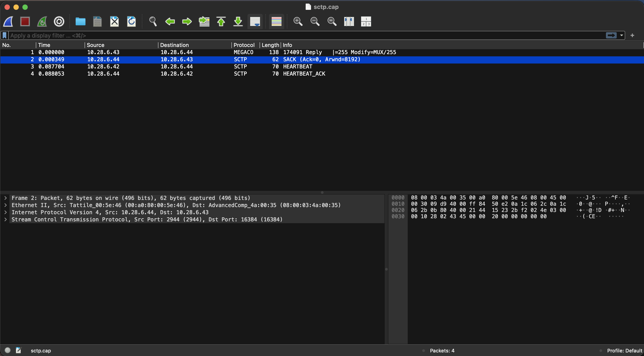Reload this capture file
Image resolution: width=644 pixels, height=356 pixels.
coord(131,21)
